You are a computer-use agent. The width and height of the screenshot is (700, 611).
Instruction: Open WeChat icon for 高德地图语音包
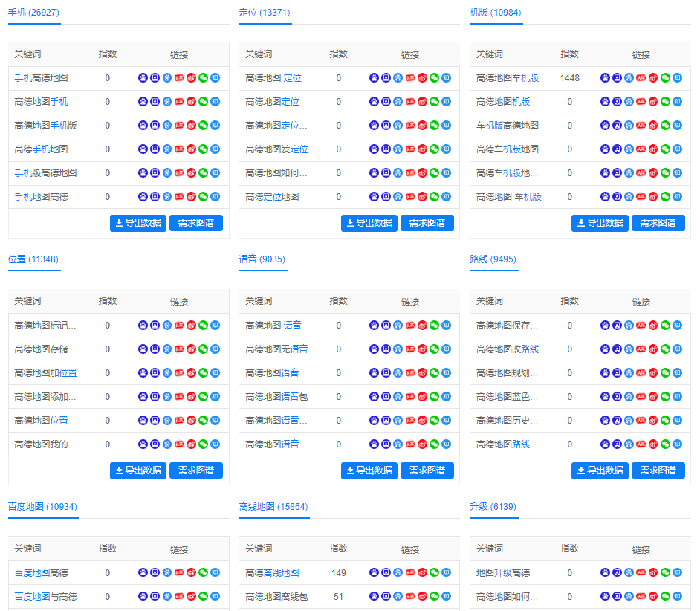[x=435, y=397]
